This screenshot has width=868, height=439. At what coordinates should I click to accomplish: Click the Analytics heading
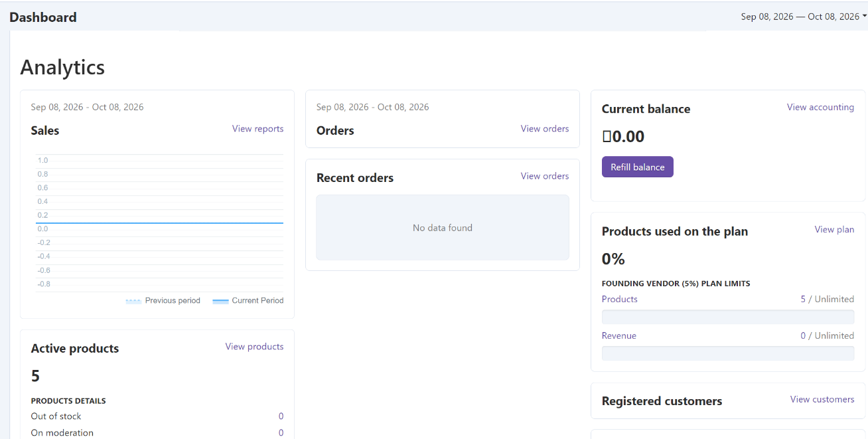tap(62, 67)
